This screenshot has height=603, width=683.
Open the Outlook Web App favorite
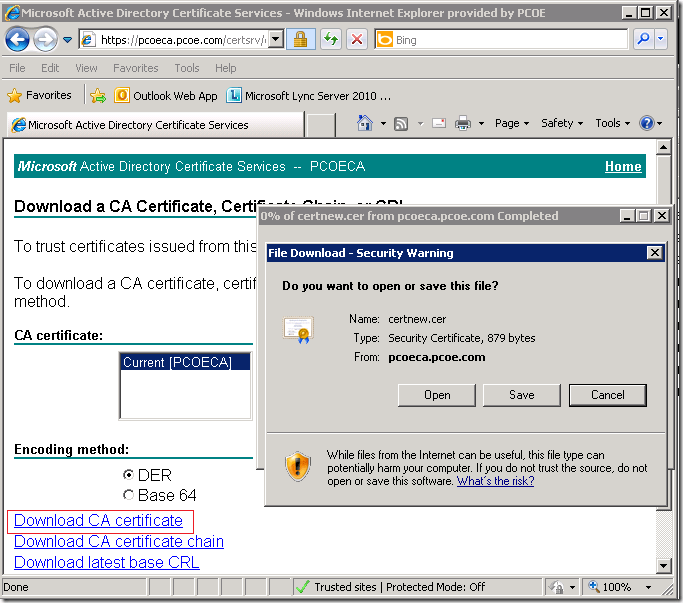tap(166, 95)
